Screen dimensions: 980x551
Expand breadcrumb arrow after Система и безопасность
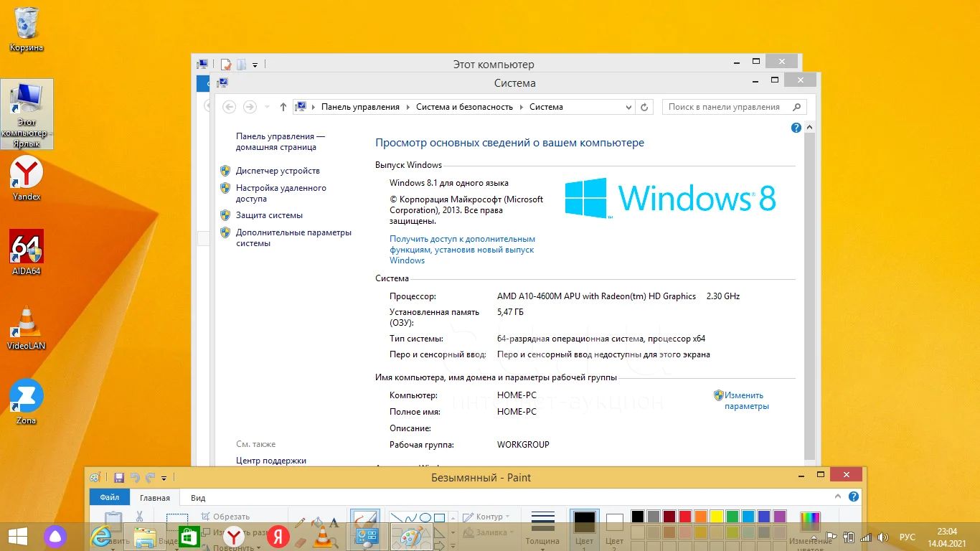pos(521,107)
